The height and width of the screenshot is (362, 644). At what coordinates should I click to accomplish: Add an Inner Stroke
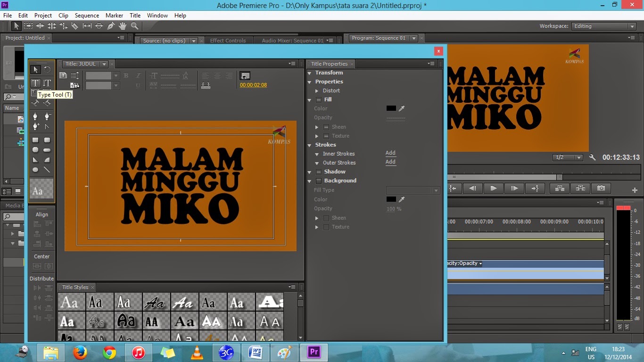(390, 153)
